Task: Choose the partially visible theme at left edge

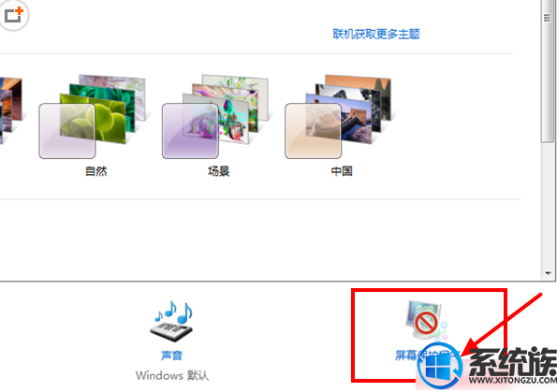Action: coord(10,110)
